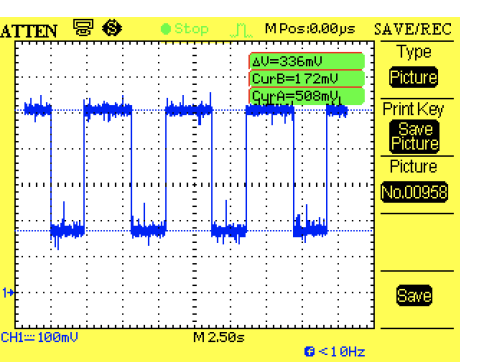Click the CH1 DC coupling symbol
The width and height of the screenshot is (484, 362).
coord(30,338)
